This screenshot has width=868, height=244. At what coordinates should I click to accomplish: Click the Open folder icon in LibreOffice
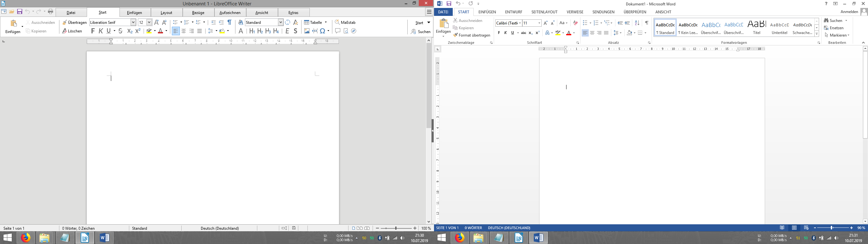click(11, 12)
